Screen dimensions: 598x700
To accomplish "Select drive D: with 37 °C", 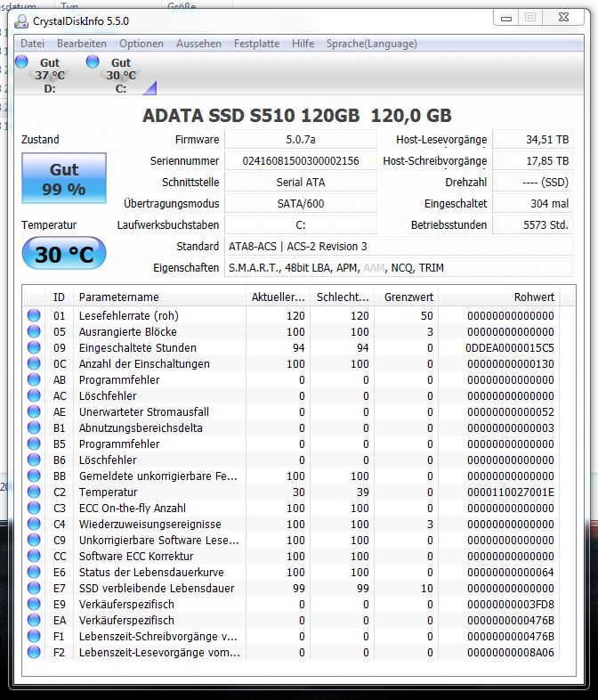I will click(50, 75).
